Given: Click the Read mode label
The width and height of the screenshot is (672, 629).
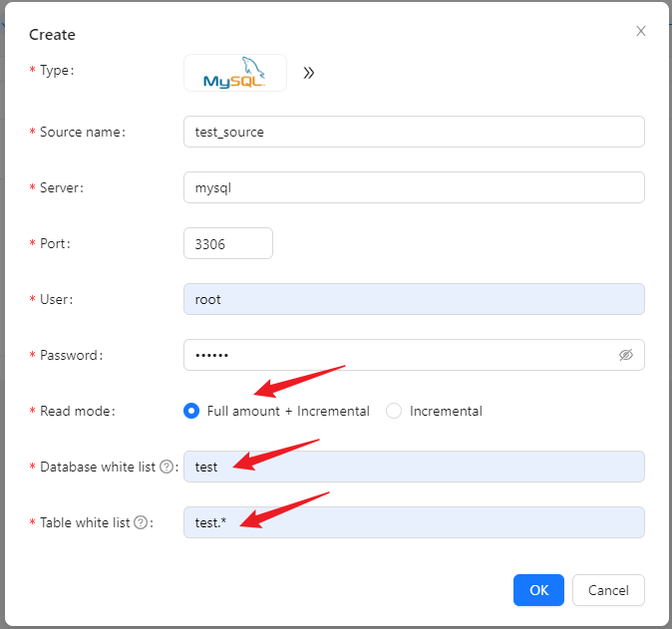Looking at the screenshot, I should click(77, 411).
